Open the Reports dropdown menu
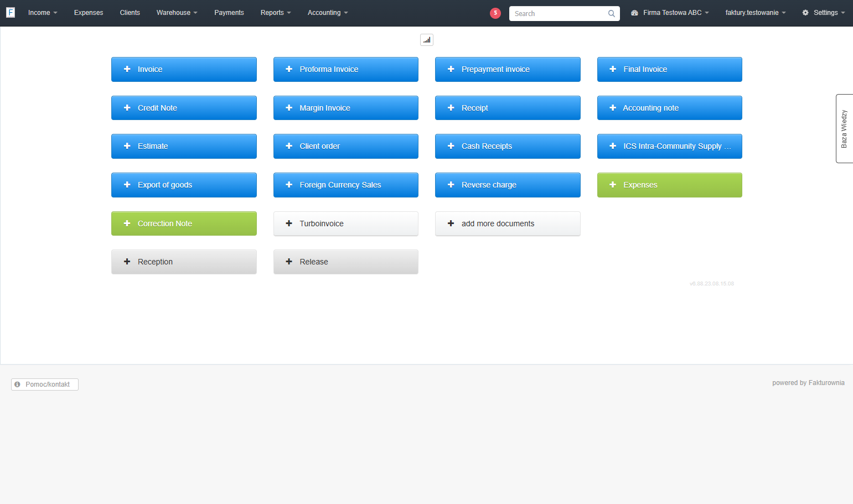853x504 pixels. pyautogui.click(x=276, y=13)
